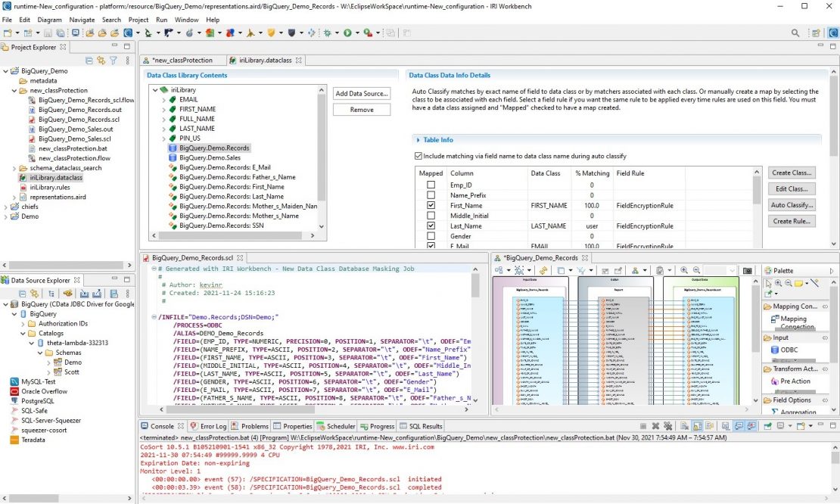840x504 pixels.
Task: Click the Edit Class button
Action: tap(792, 189)
